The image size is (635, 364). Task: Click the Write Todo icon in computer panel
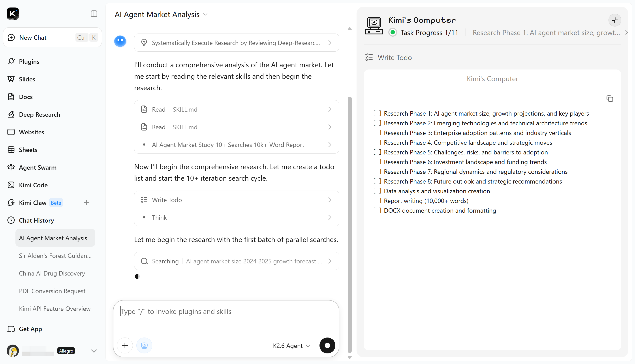[x=369, y=58]
